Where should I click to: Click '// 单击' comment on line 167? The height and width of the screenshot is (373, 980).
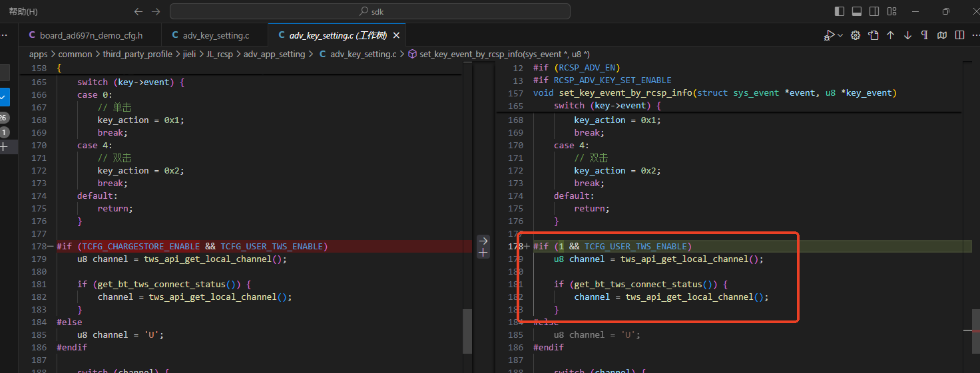(115, 107)
